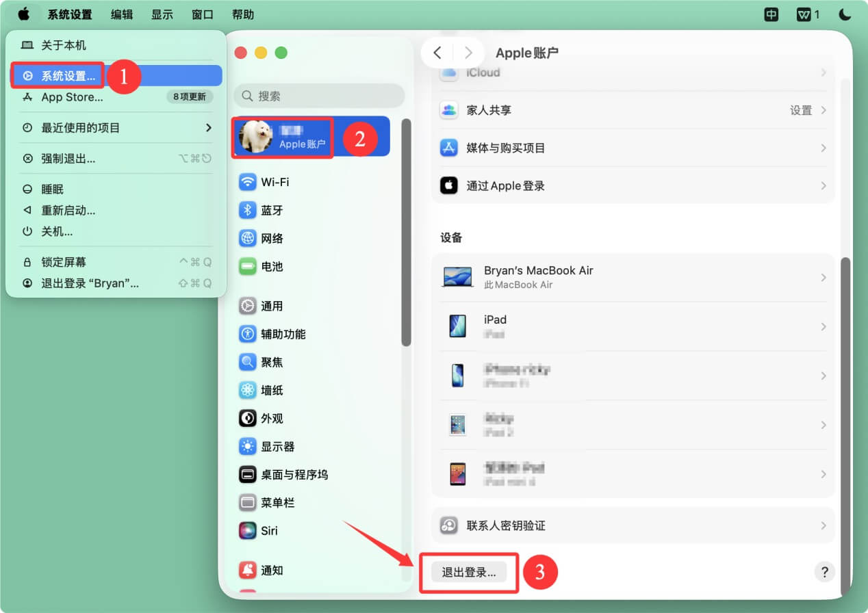
Task: Click the Apple logo in menu bar
Action: [24, 14]
